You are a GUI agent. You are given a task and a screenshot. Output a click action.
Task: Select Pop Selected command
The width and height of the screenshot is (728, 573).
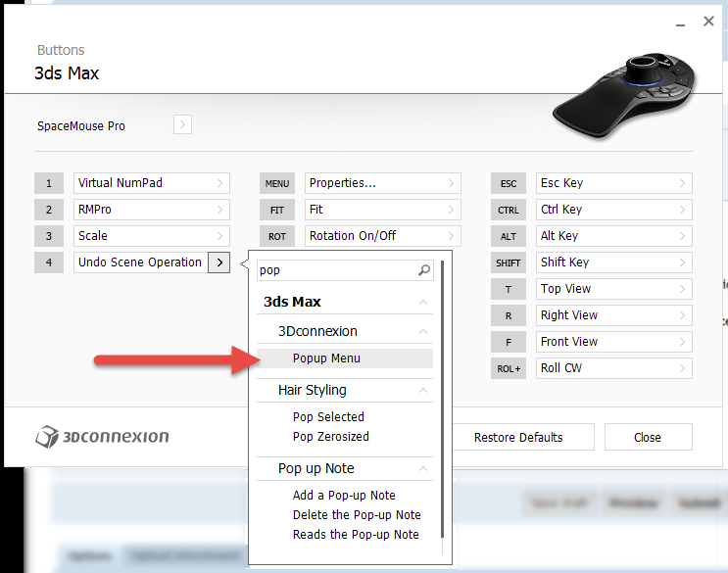[x=345, y=416]
